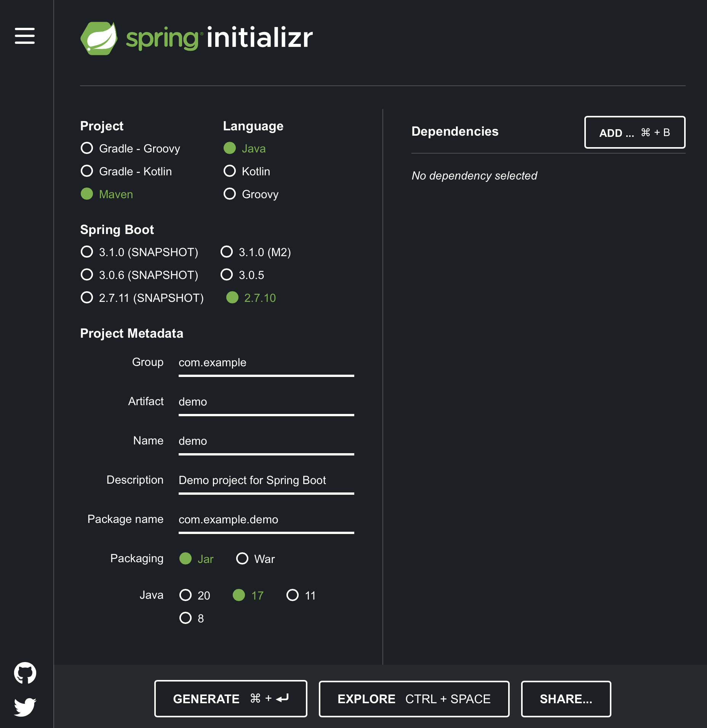Click the Group input field
The image size is (707, 728).
(x=266, y=363)
